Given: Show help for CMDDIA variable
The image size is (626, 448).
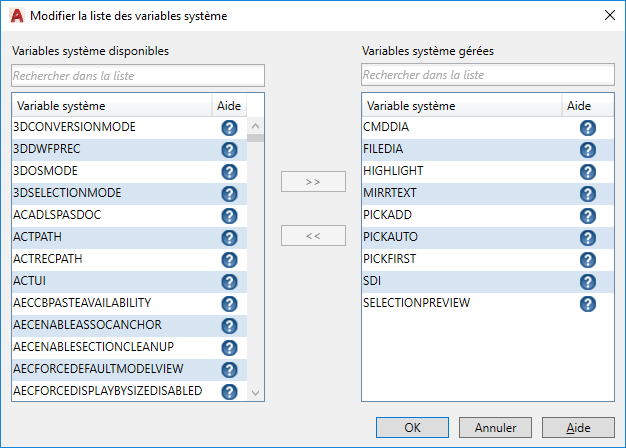Looking at the screenshot, I should point(587,128).
